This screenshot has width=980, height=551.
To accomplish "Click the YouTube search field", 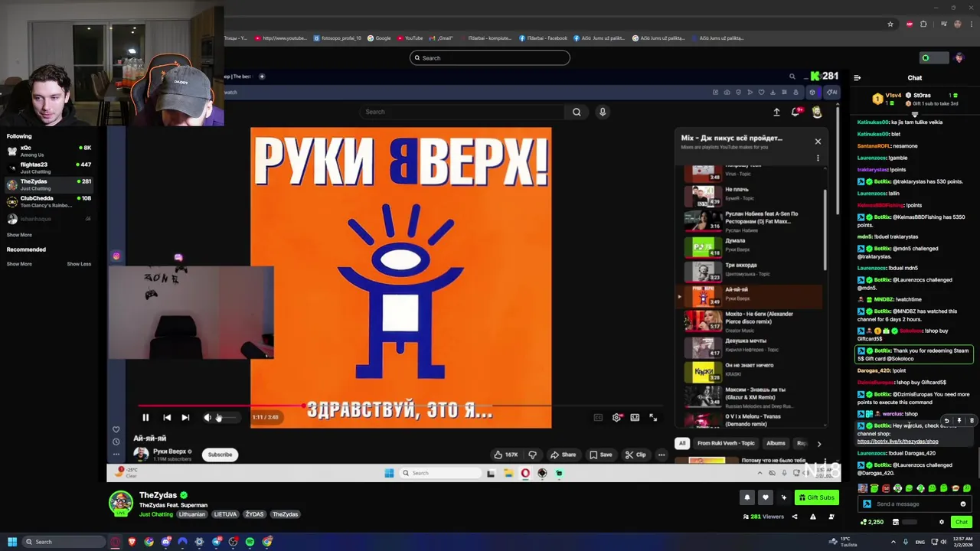I will 463,112.
